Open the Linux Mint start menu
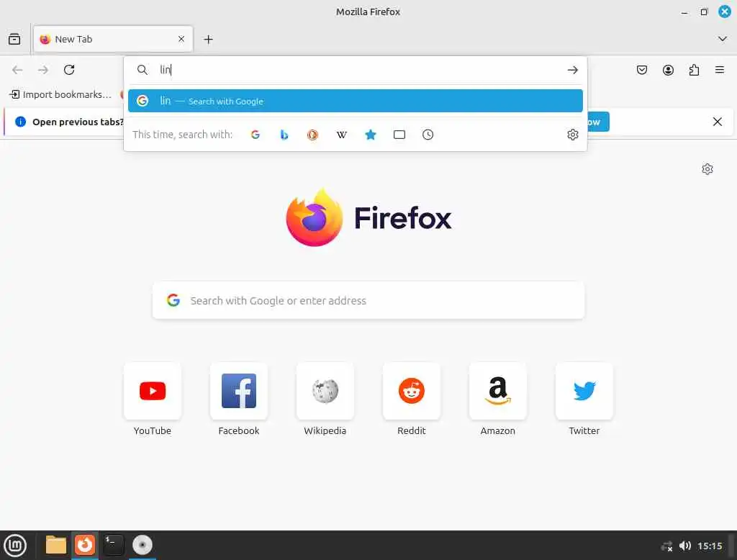Image resolution: width=737 pixels, height=560 pixels. 15,546
